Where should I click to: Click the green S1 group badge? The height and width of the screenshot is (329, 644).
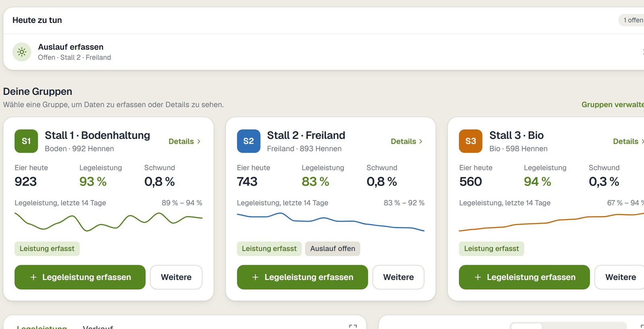tap(26, 141)
